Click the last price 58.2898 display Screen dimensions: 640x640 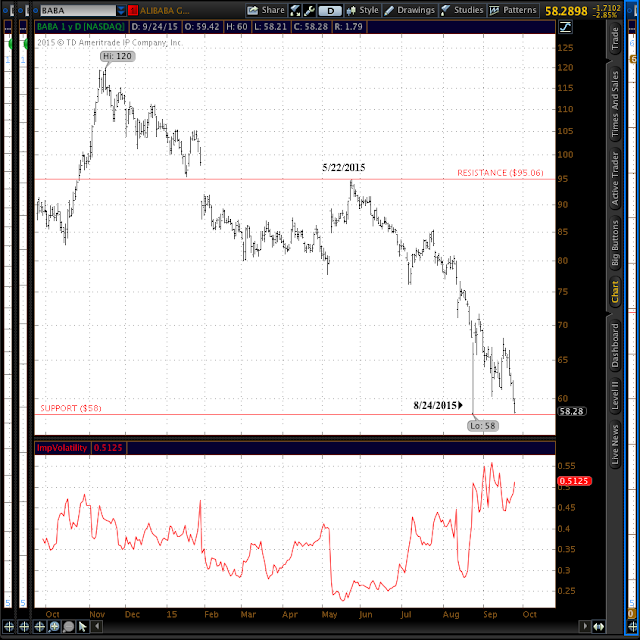(x=566, y=11)
